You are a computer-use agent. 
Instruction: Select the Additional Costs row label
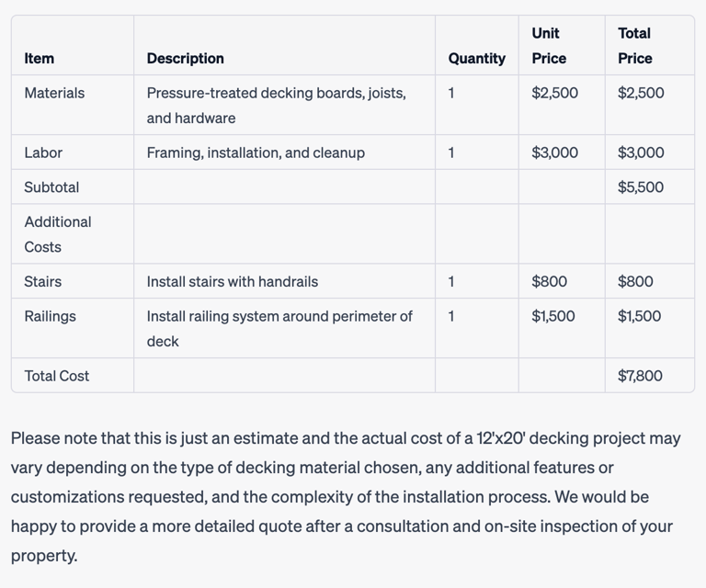pyautogui.click(x=58, y=234)
